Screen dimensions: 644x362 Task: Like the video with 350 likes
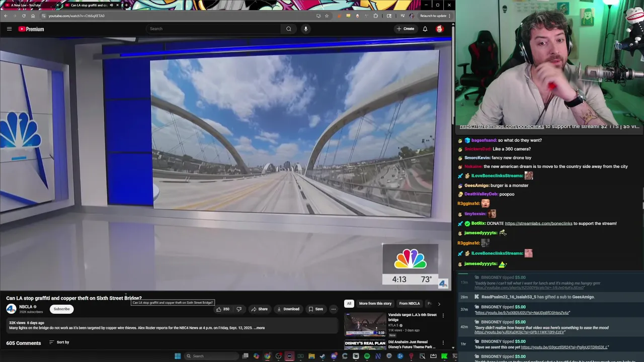[x=223, y=309]
